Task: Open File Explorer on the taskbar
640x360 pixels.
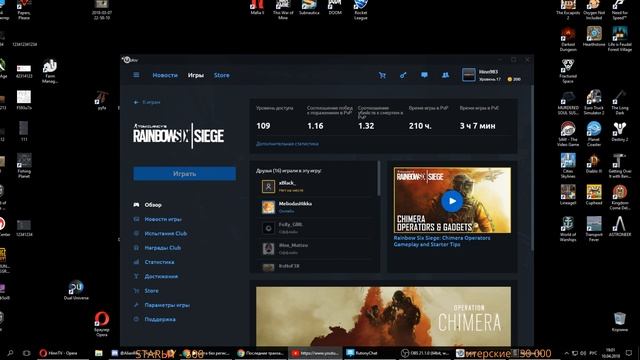Action: pos(99,353)
